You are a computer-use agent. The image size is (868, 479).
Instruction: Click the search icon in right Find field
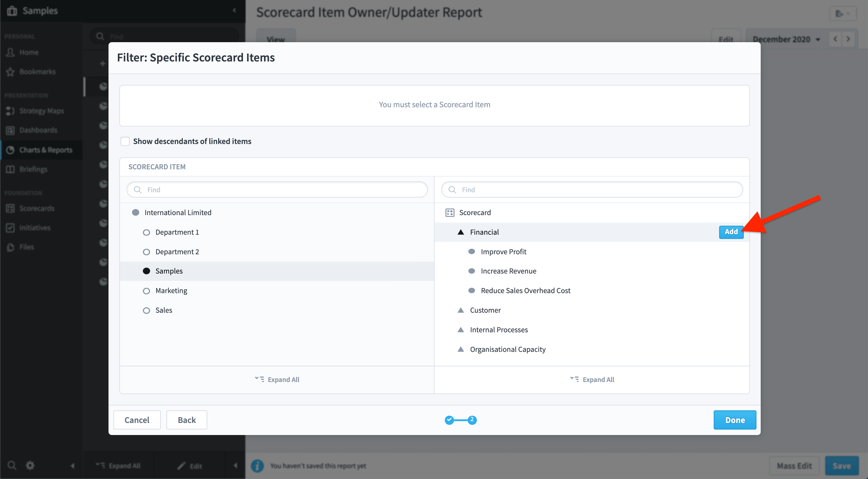click(452, 190)
